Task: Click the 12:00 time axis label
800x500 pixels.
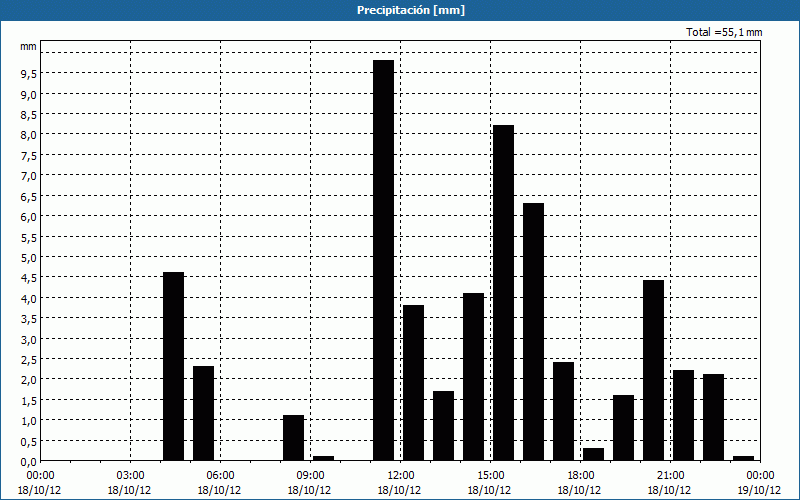Action: (401, 476)
